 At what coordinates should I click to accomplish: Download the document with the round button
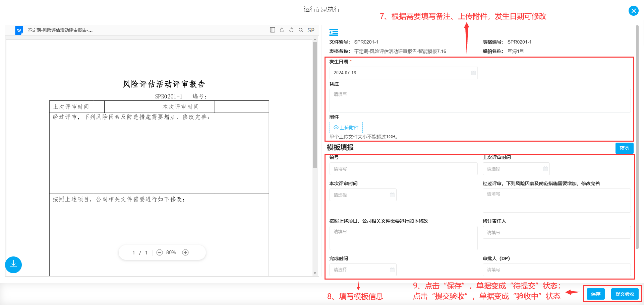(13, 264)
